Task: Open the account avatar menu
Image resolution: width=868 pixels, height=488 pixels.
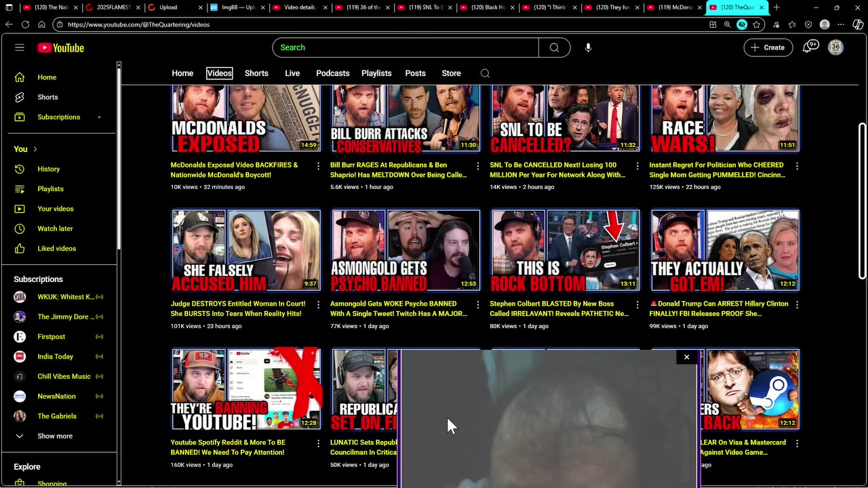Action: (x=835, y=47)
